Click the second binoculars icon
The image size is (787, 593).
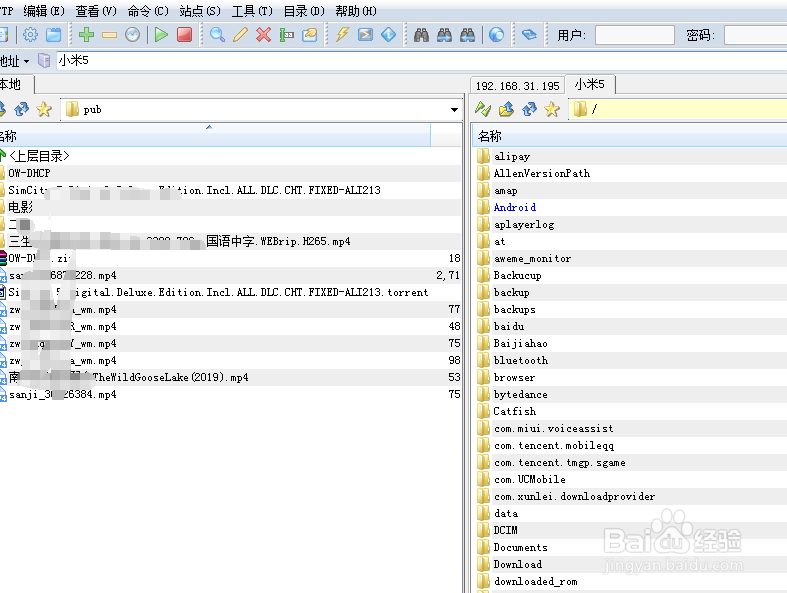click(444, 35)
